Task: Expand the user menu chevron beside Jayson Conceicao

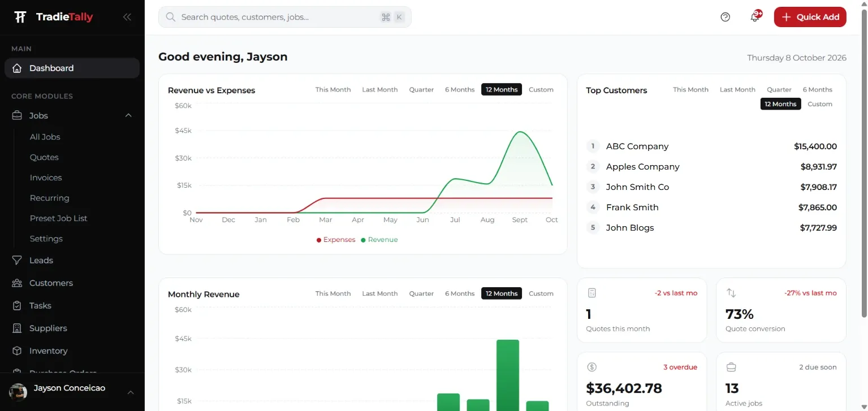Action: [131, 392]
